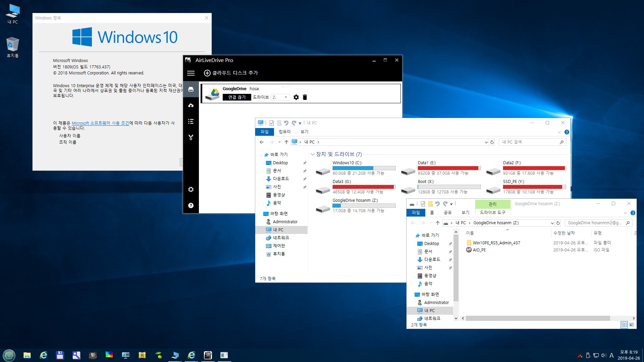Image resolution: width=644 pixels, height=362 pixels.
Task: Expand the ribbon in 내 PC window
Action: click(559, 132)
